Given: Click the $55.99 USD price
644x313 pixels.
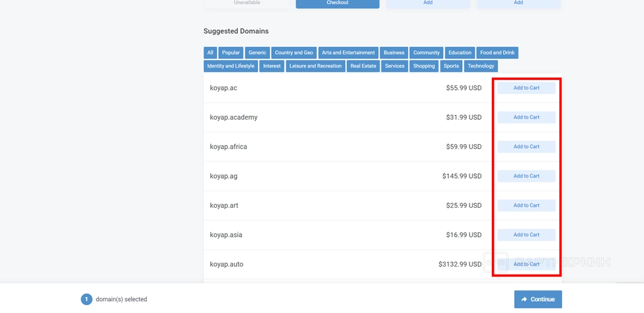Looking at the screenshot, I should (463, 88).
